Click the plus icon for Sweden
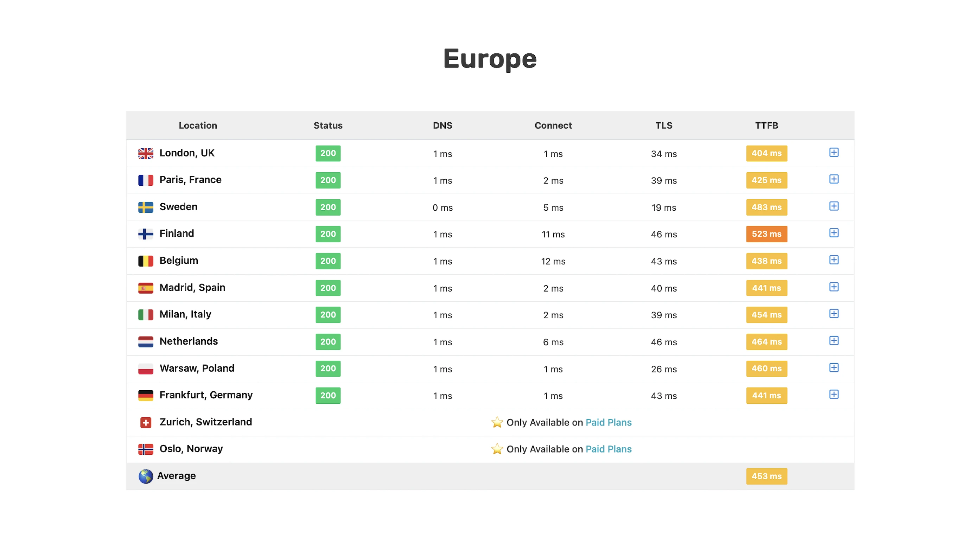Viewport: 980px width, 538px height. 834,206
